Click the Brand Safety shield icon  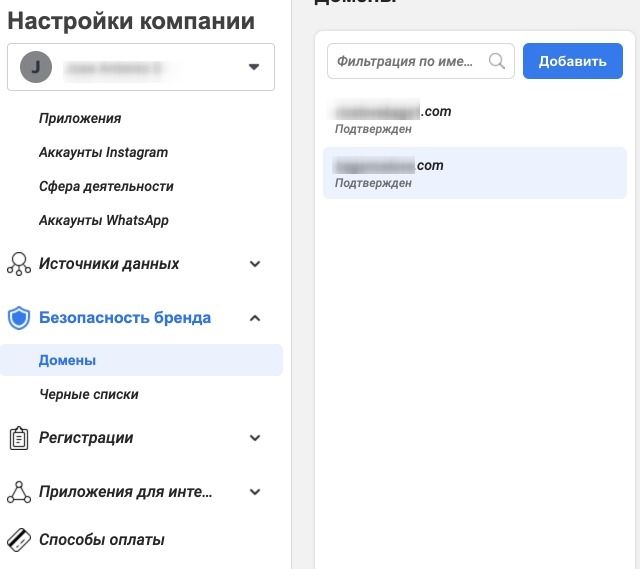(x=19, y=318)
